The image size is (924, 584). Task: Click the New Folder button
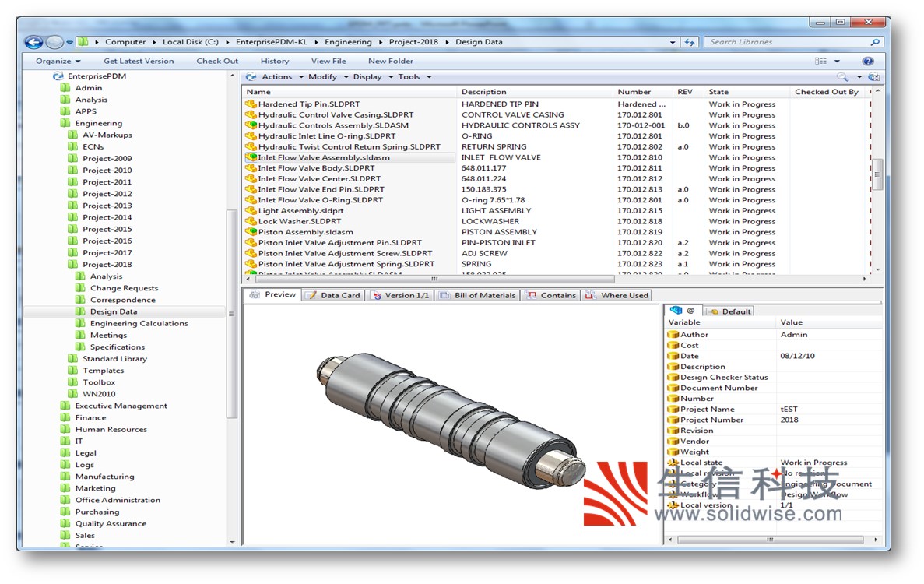click(391, 62)
